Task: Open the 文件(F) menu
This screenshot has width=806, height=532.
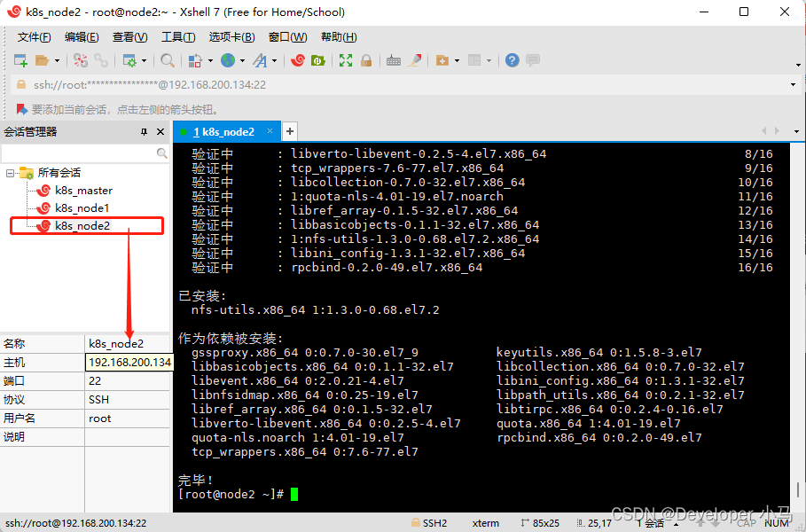Action: click(35, 37)
